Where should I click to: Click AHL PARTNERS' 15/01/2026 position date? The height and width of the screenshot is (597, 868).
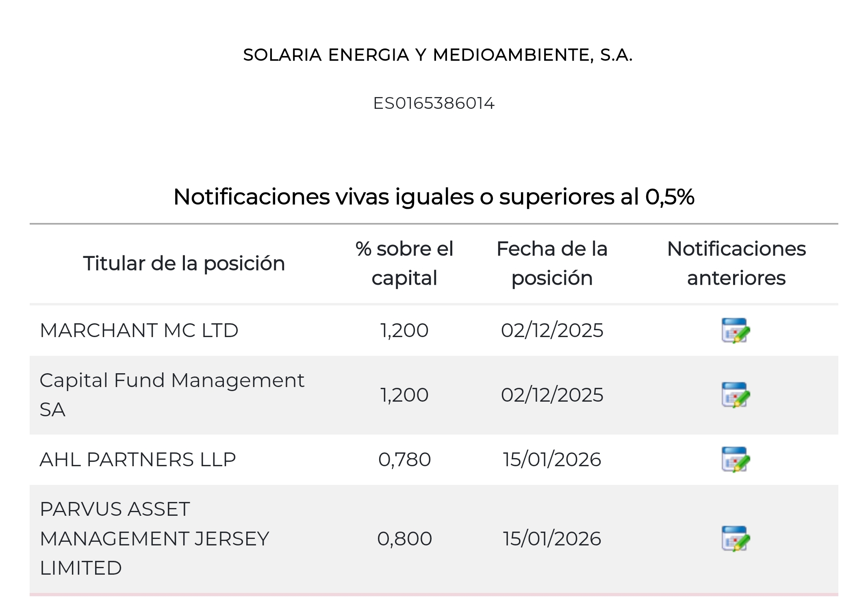tap(552, 460)
